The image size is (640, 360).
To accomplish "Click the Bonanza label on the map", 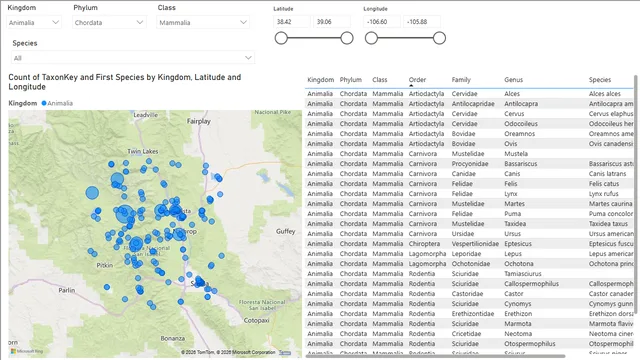I will (173, 338).
